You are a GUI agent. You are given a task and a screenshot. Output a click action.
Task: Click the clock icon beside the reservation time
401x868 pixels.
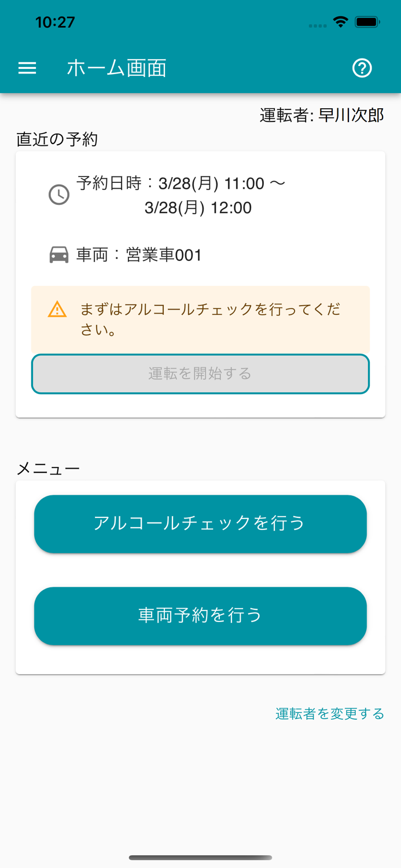click(58, 195)
